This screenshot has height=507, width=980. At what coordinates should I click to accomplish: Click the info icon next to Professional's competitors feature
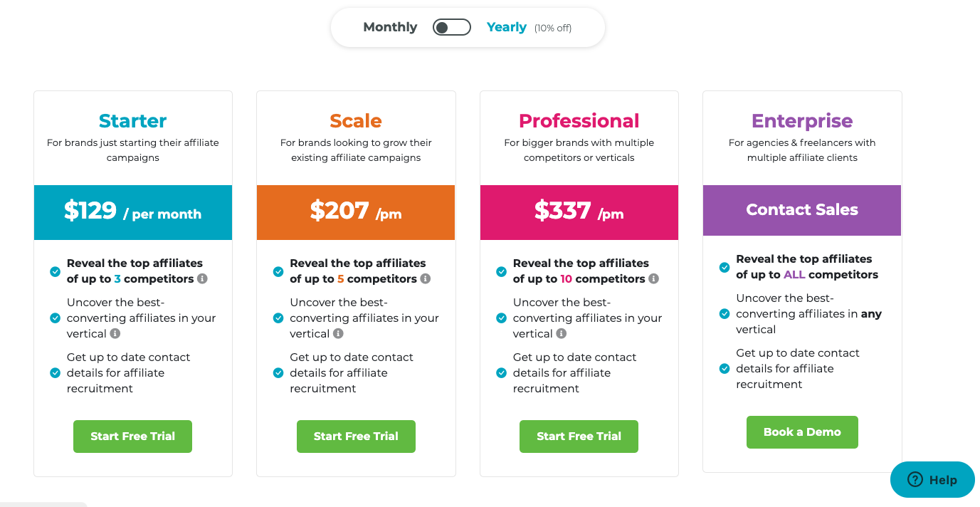[x=653, y=278]
